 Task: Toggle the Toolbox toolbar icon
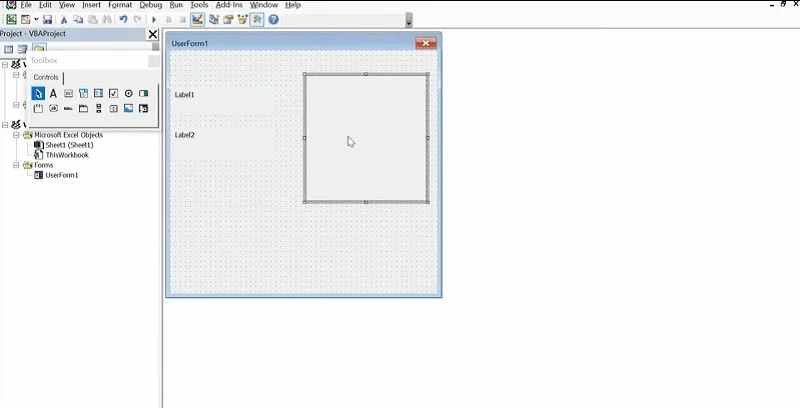click(257, 19)
